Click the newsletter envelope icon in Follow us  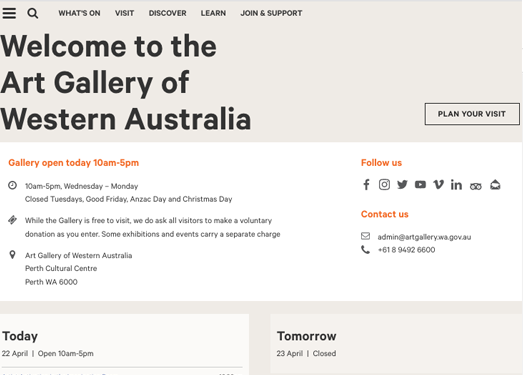tap(495, 184)
